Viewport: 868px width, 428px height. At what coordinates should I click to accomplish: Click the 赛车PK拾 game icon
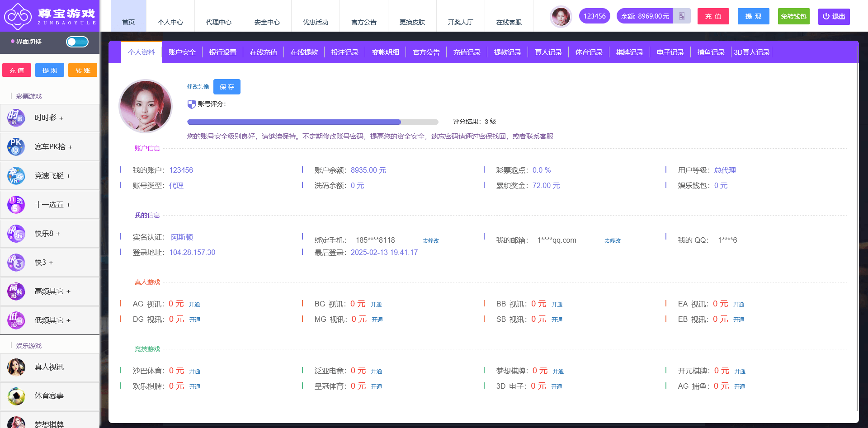tap(16, 147)
